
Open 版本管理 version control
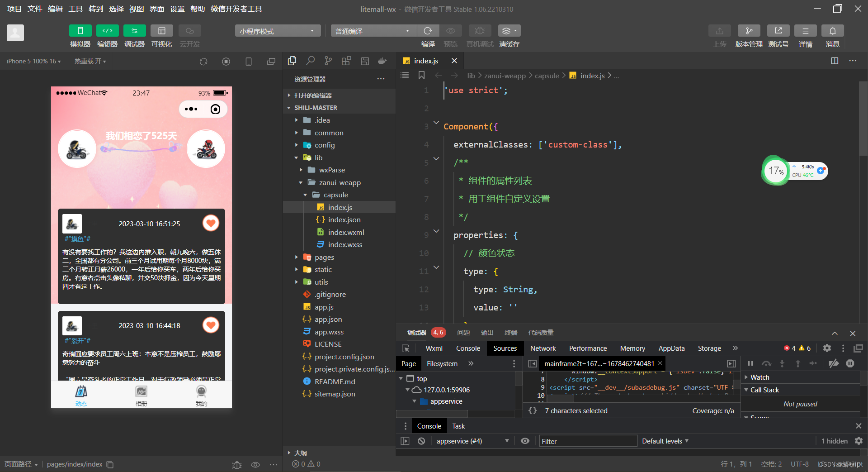coord(749,31)
